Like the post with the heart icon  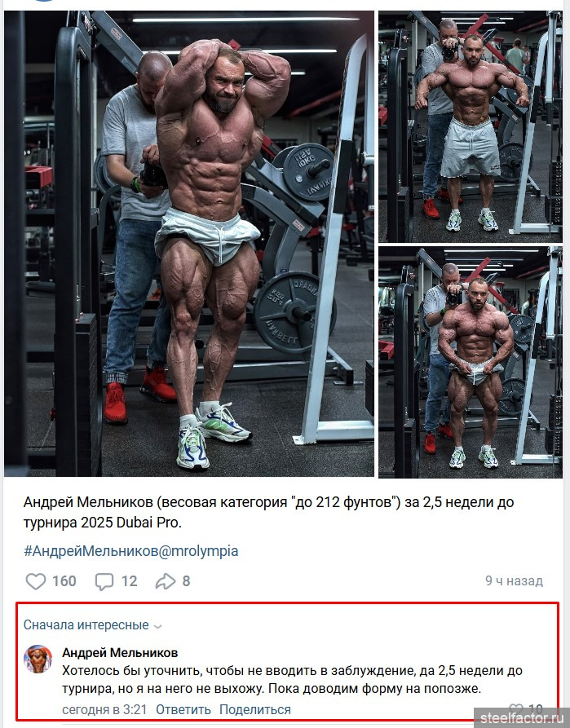coord(35,581)
